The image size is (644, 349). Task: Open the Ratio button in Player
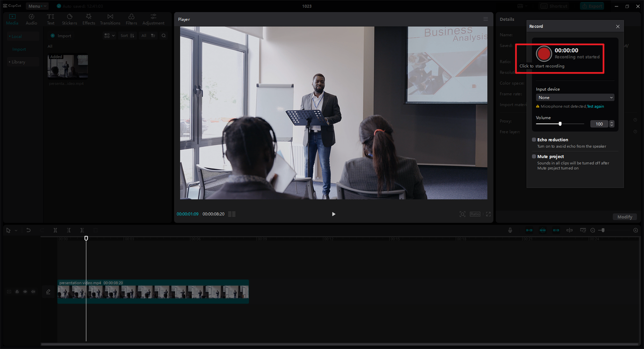475,214
